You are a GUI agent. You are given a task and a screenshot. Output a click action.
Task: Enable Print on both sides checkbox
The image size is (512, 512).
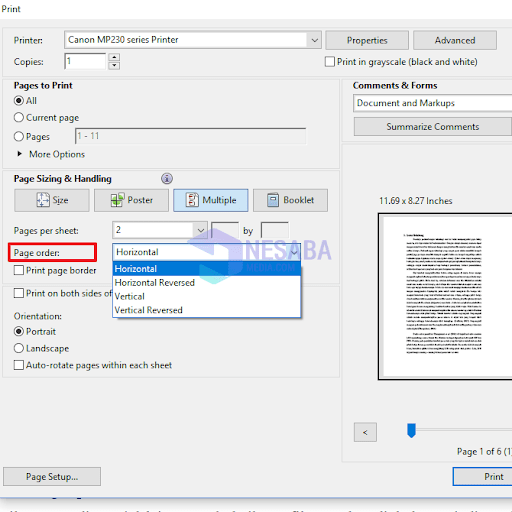[19, 293]
